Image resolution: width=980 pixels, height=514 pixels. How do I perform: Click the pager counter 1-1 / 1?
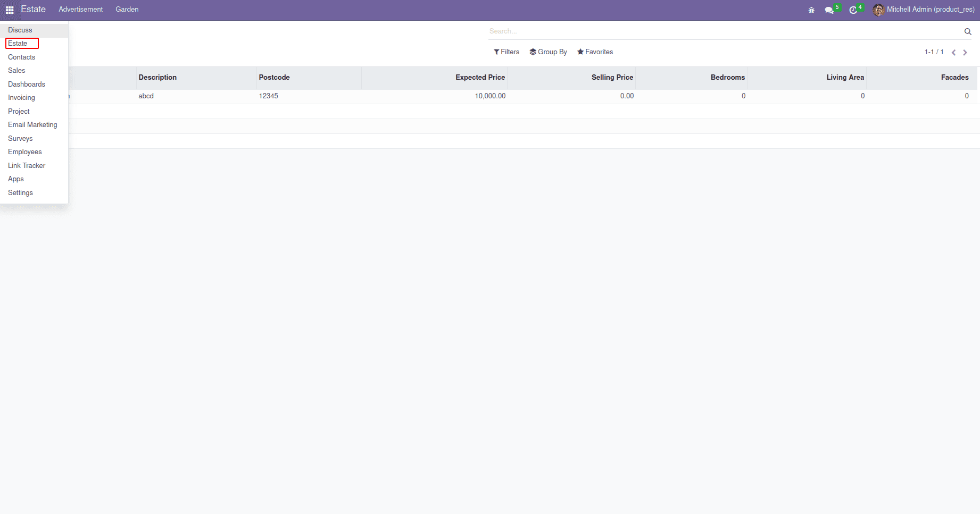click(934, 52)
